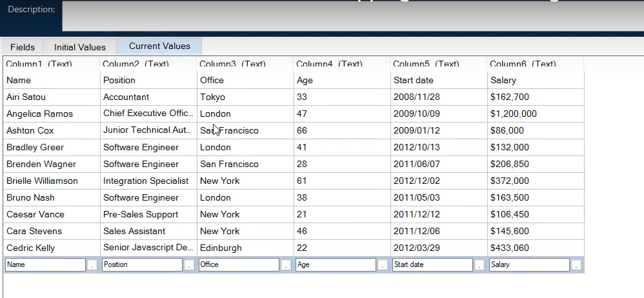The height and width of the screenshot is (298, 644).
Task: Click the 'Pre-Sales Support' cell
Action: coord(148,214)
